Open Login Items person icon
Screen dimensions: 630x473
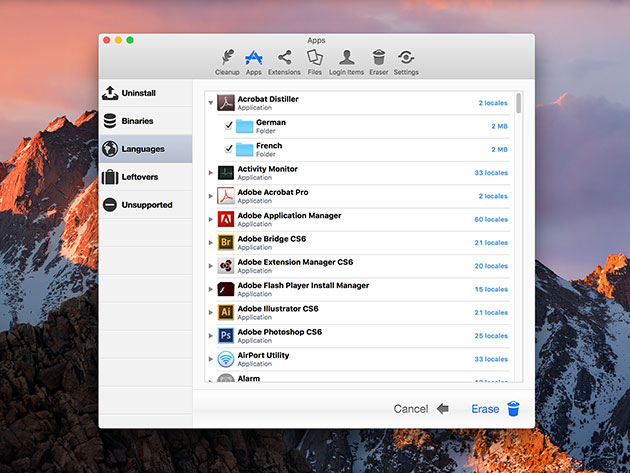(346, 62)
